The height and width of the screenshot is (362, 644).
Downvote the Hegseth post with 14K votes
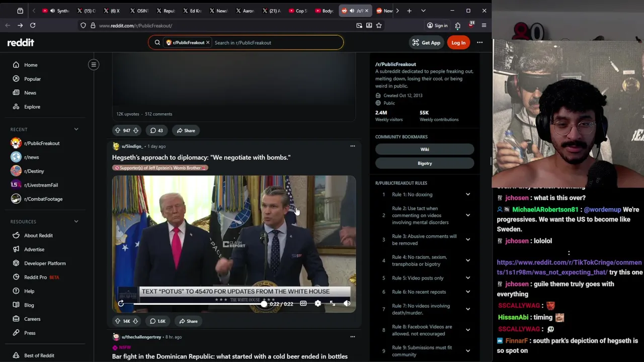[135, 321]
